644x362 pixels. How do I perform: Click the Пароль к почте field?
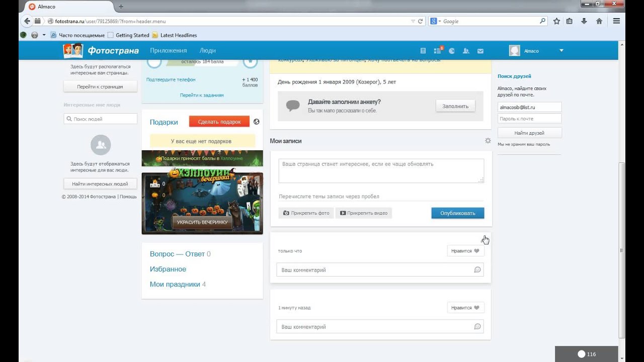(x=529, y=119)
